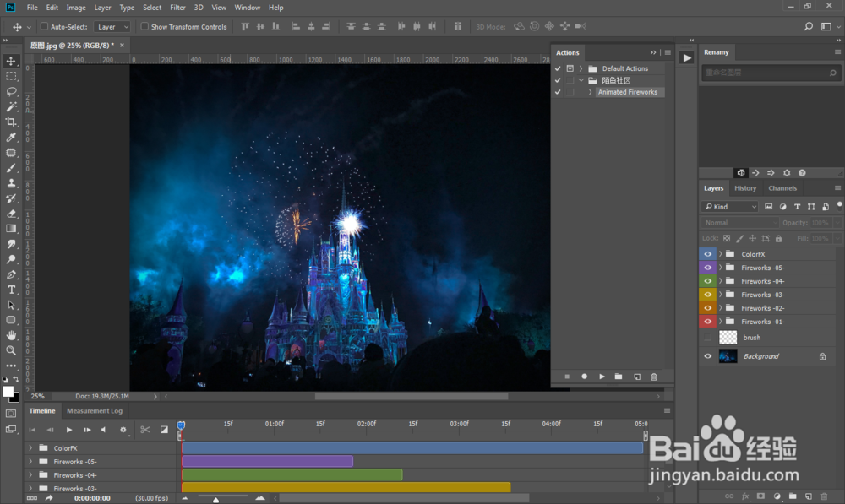Click the timeline split-at-playhead scissors icon
The width and height of the screenshot is (845, 504).
145,430
